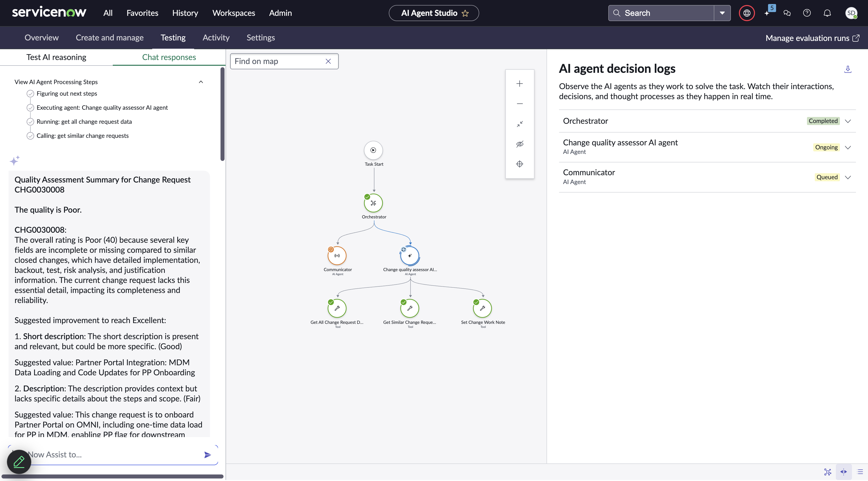Viewport: 868px width, 481px height.
Task: Select the Testing tab
Action: (x=173, y=38)
